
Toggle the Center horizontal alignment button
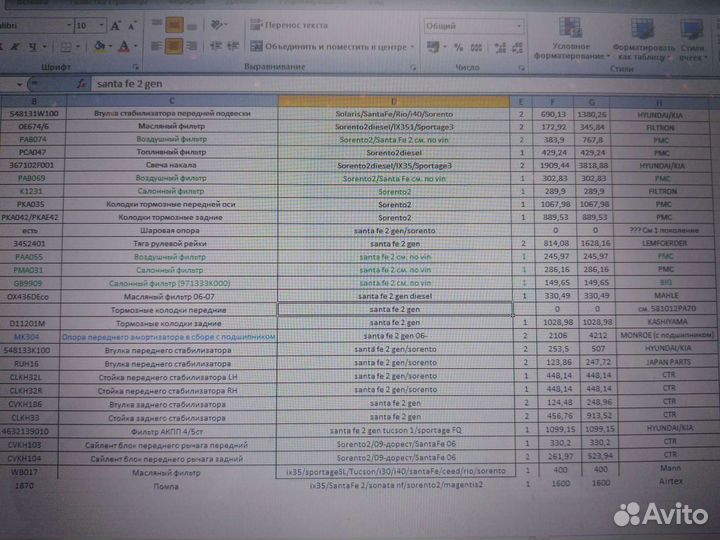click(175, 46)
